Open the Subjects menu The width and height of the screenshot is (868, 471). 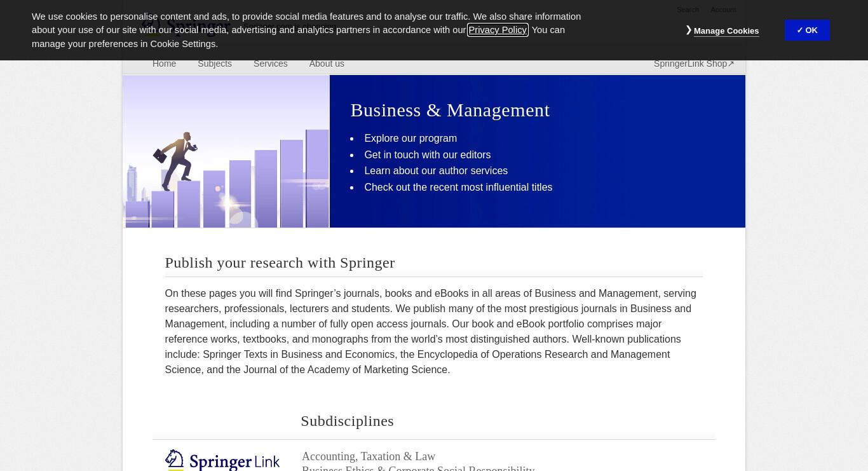click(x=215, y=64)
